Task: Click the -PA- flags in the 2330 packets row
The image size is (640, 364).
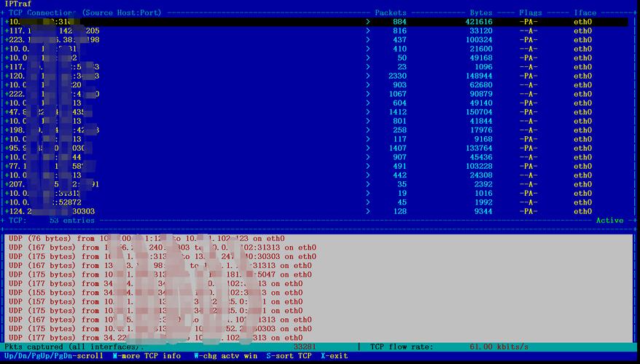Action: pos(528,76)
